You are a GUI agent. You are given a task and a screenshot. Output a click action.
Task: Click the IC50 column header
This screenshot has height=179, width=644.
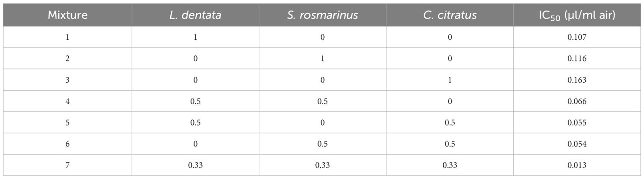coord(577,15)
